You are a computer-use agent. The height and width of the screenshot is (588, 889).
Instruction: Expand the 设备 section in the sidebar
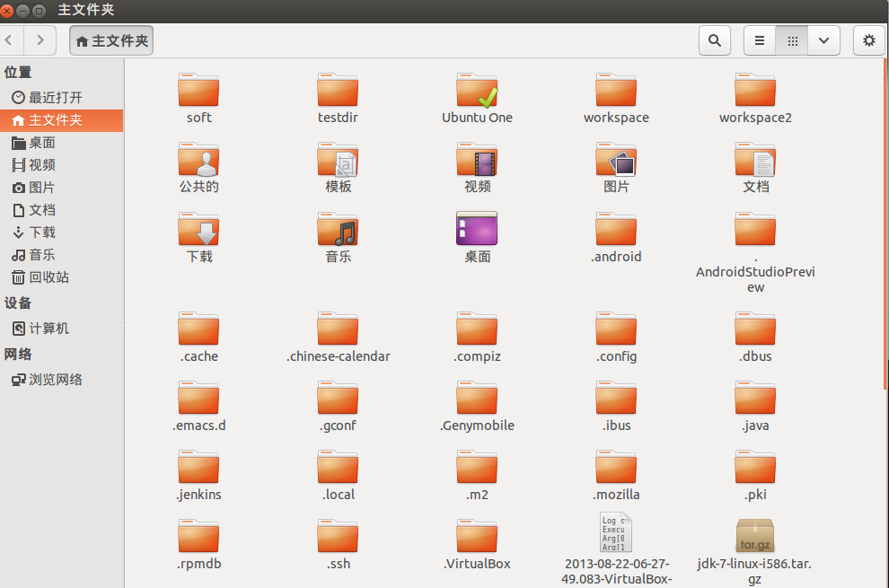point(20,303)
